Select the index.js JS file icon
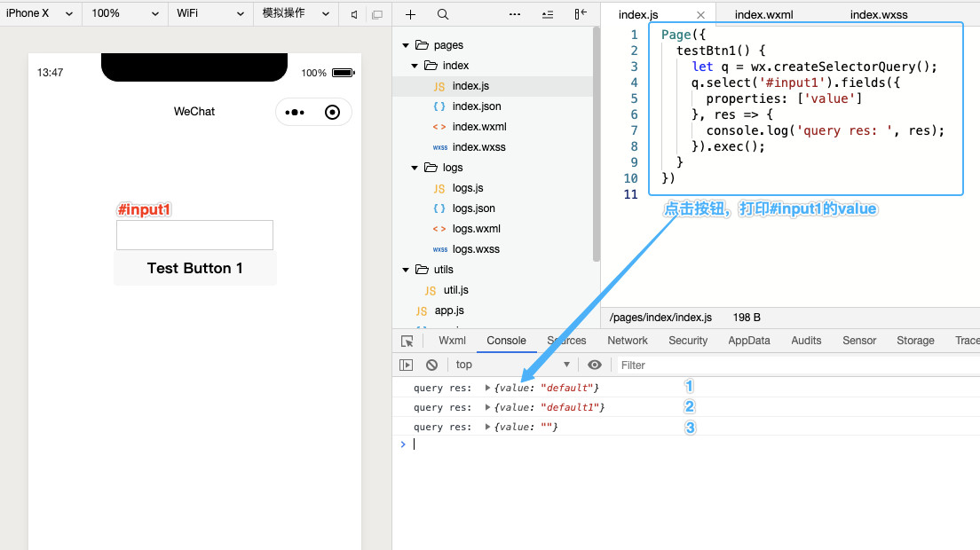 pyautogui.click(x=439, y=86)
